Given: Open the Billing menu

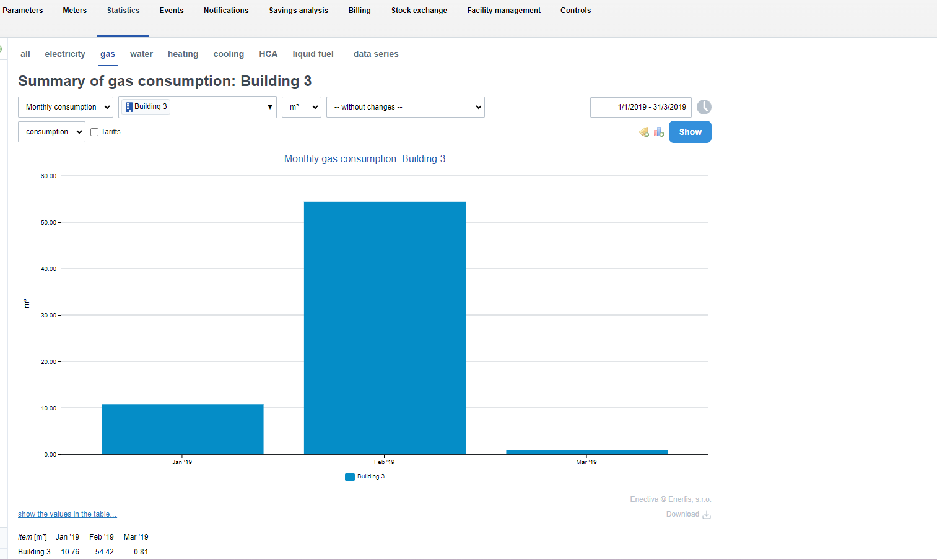Looking at the screenshot, I should [x=359, y=11].
